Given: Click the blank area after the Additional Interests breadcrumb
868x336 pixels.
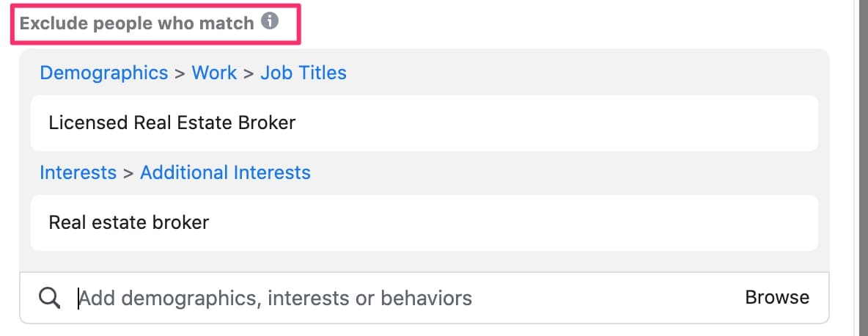Looking at the screenshot, I should pyautogui.click(x=564, y=172).
